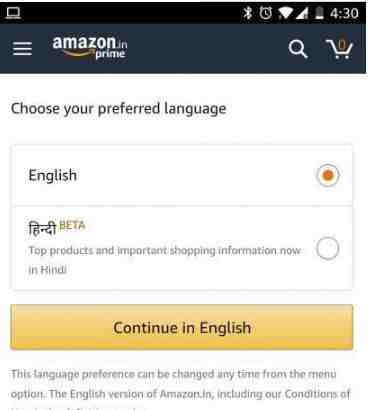Open the shopping cart icon

click(x=339, y=49)
